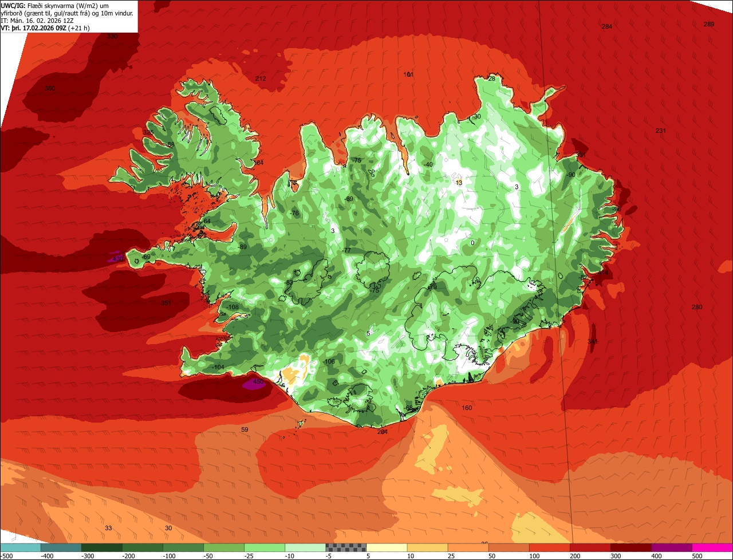Viewport: 733px width, 560px height.
Task: Click the magenta swatch right of 500
Action: point(712,547)
